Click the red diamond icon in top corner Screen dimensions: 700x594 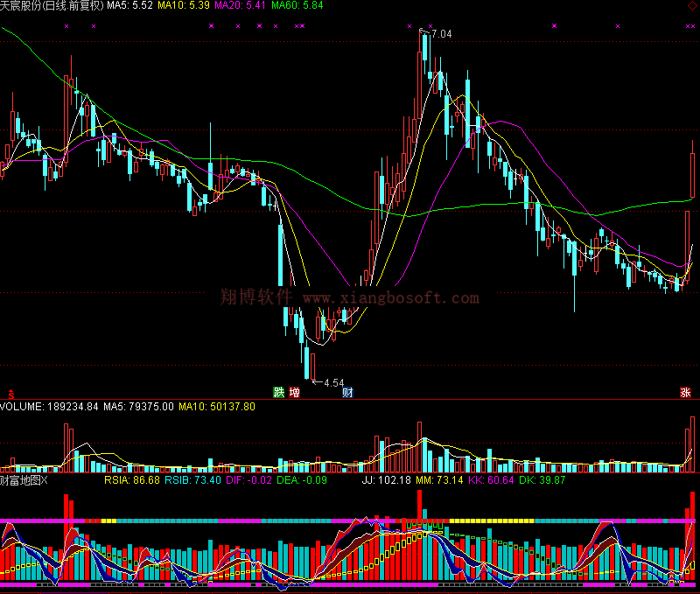point(691,5)
